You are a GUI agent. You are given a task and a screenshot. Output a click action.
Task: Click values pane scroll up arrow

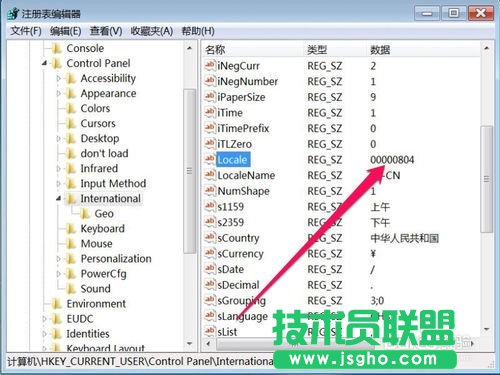[x=486, y=49]
